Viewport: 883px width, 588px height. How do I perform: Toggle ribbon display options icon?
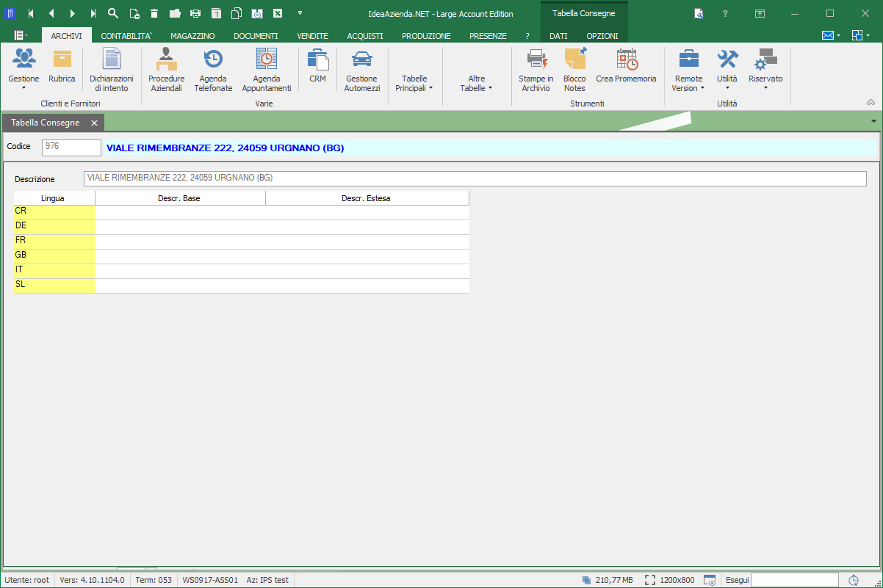click(760, 13)
